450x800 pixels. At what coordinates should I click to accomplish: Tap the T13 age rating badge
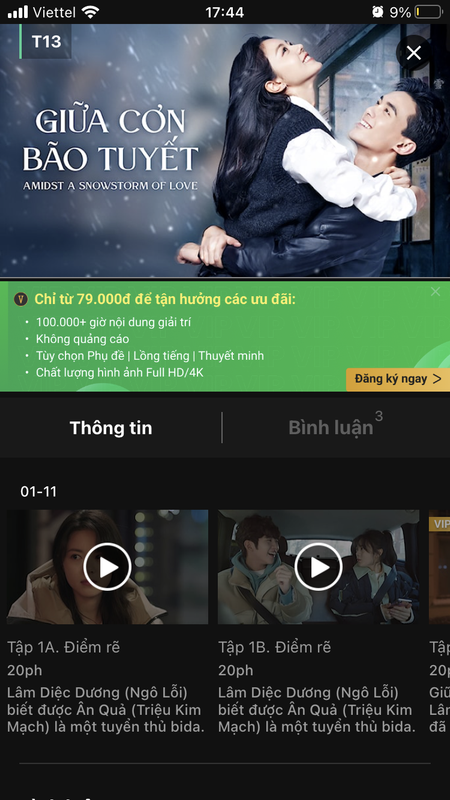pos(46,41)
